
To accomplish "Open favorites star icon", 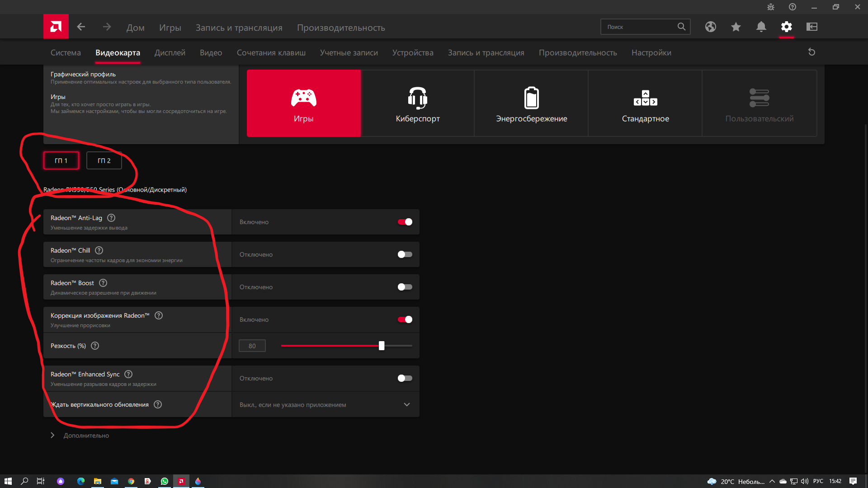I will (736, 27).
